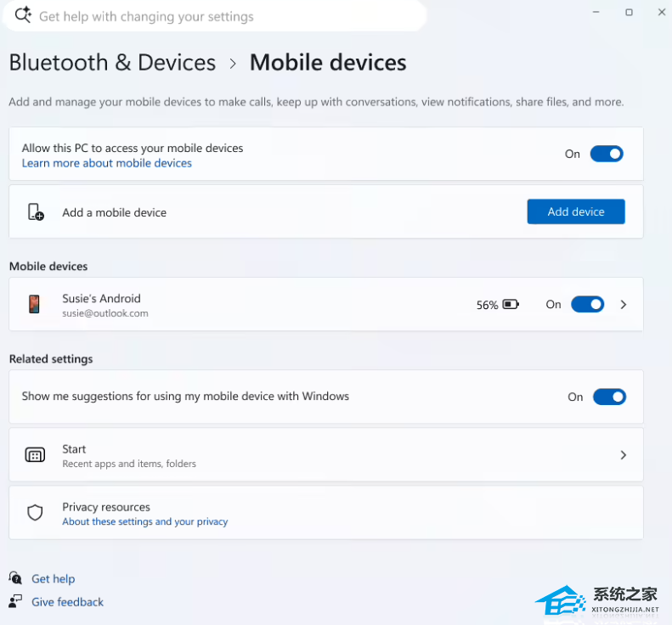The height and width of the screenshot is (625, 672).
Task: Click susie@outlook.com account text
Action: point(105,313)
